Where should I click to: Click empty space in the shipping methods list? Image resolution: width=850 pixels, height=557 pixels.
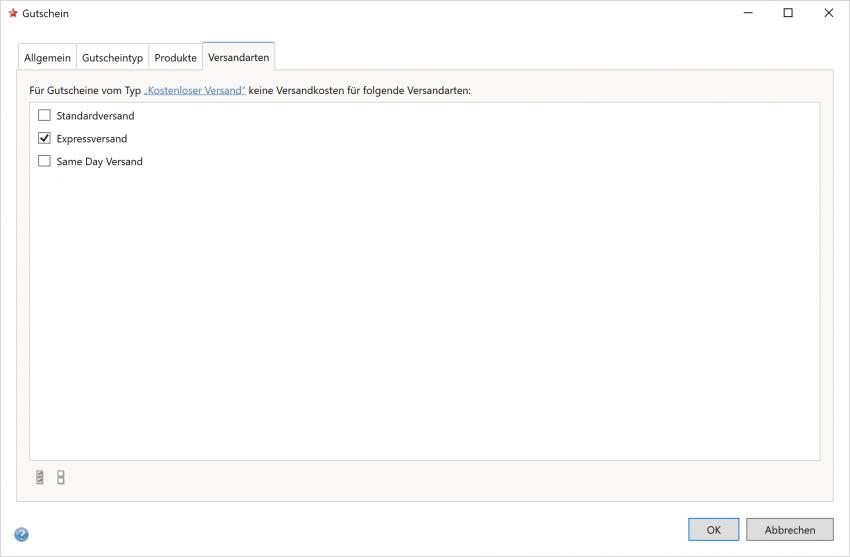click(424, 320)
